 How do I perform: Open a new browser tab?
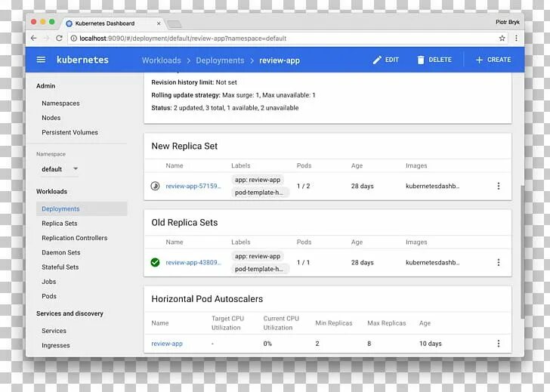175,24
